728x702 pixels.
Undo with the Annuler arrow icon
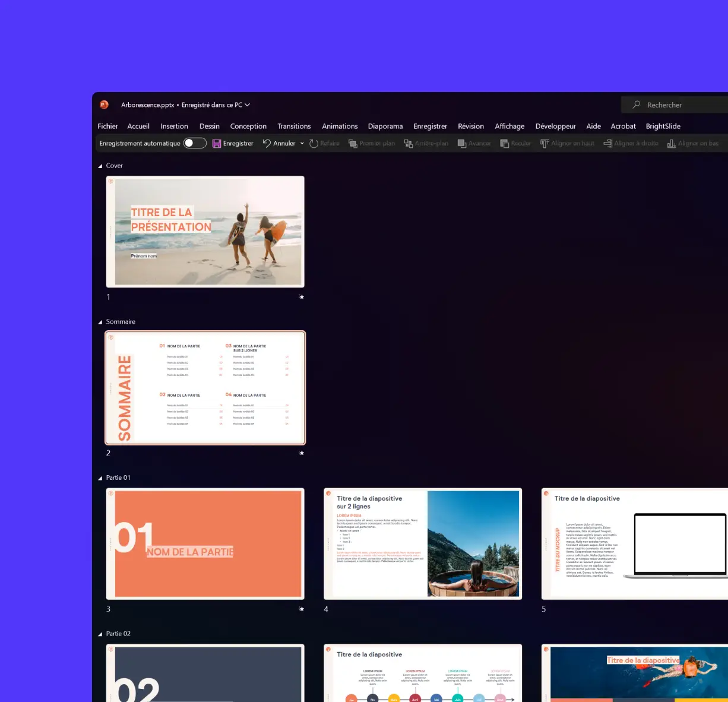coord(267,143)
